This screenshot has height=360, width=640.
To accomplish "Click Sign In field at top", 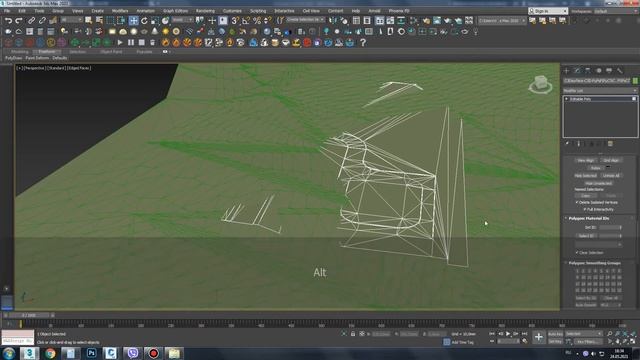I will [x=548, y=11].
